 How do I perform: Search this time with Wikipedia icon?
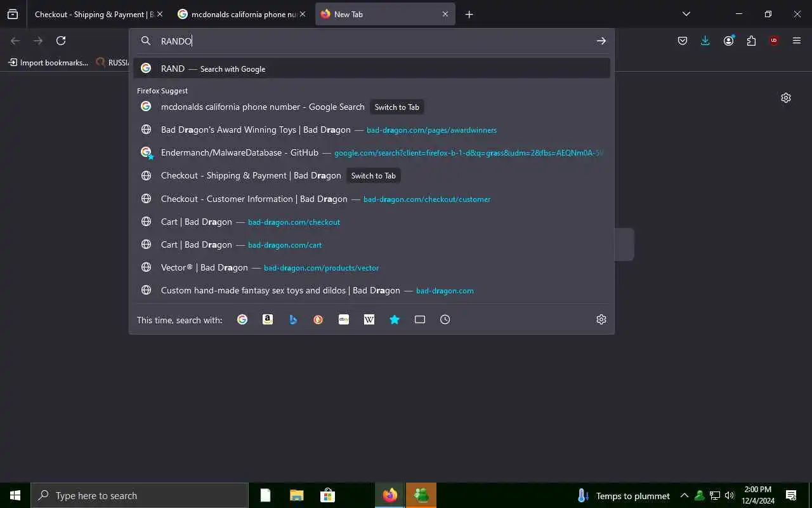click(369, 319)
